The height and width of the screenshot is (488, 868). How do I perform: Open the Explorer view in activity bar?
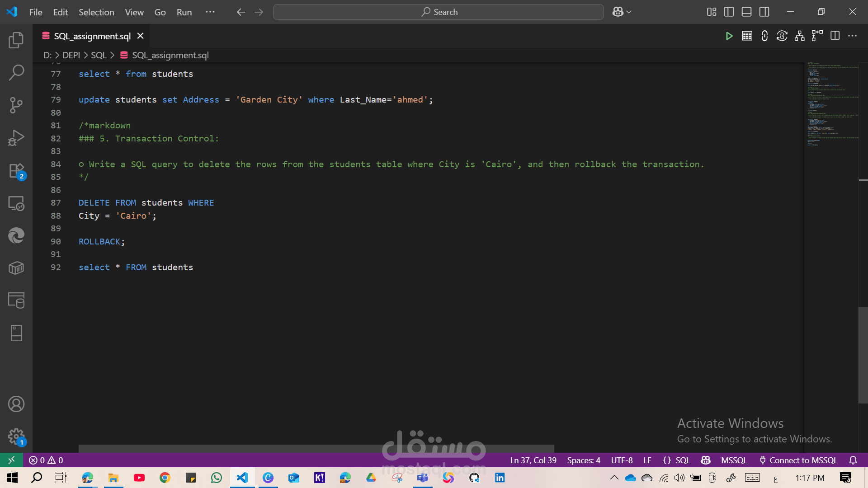coord(16,40)
